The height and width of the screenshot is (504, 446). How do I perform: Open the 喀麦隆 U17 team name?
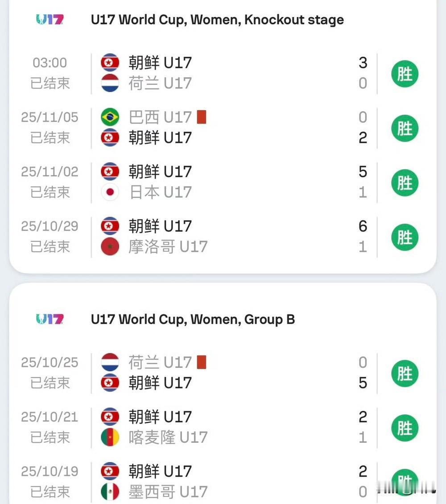(168, 437)
